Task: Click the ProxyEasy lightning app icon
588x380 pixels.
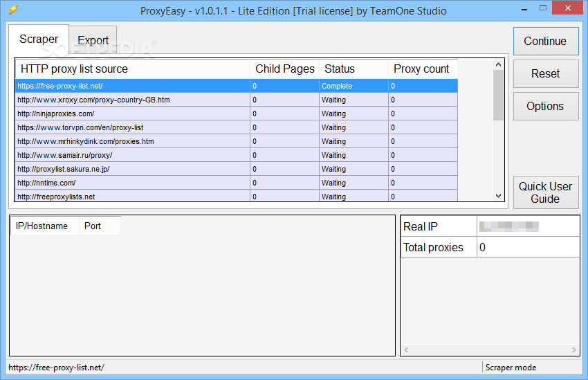Action: coord(13,10)
